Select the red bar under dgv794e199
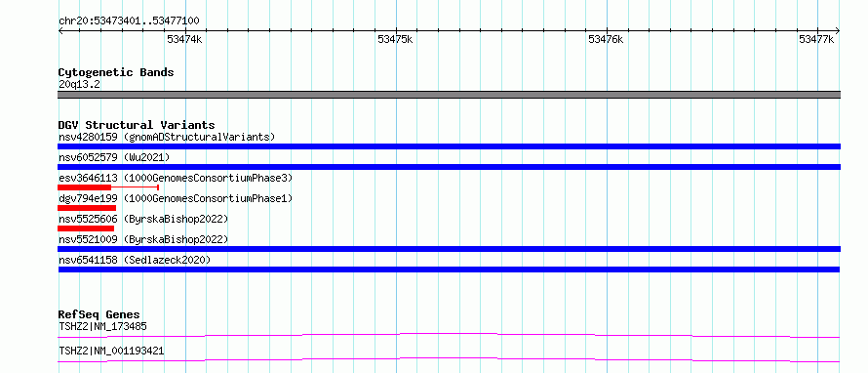Viewport: 868px width, 373px height. 87,208
